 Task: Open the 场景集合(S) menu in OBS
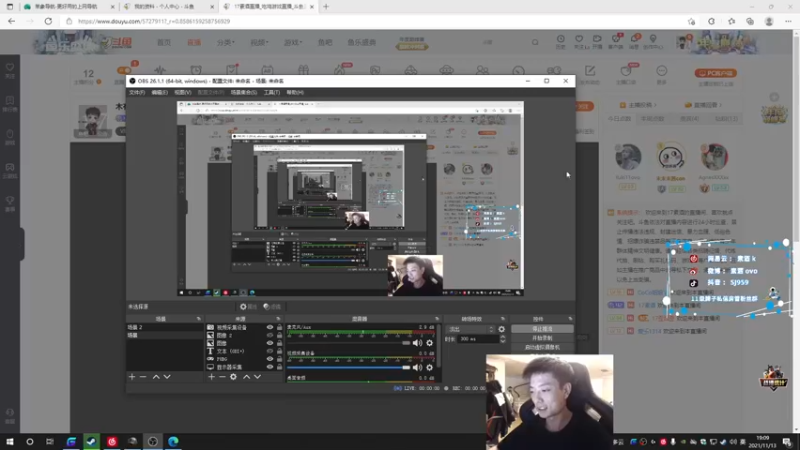tap(243, 92)
